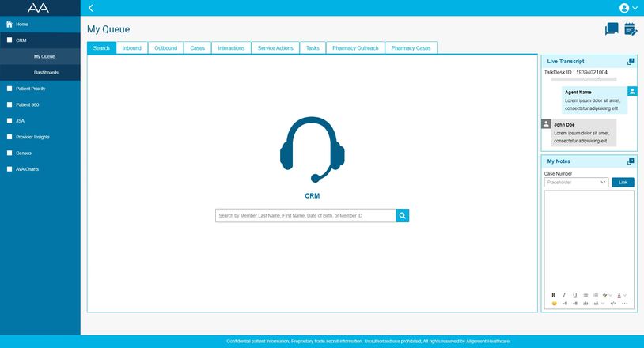Select the text color swatch
644x348 pixels.
(618, 295)
